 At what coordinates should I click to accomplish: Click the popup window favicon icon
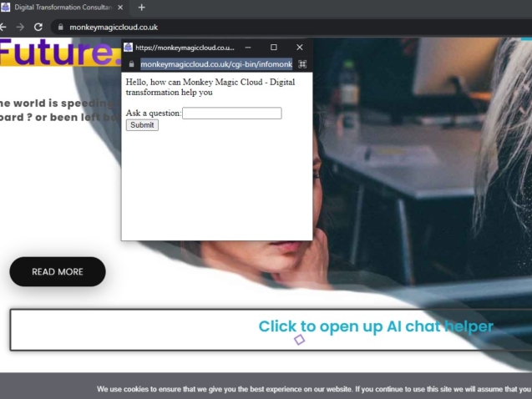(x=129, y=48)
